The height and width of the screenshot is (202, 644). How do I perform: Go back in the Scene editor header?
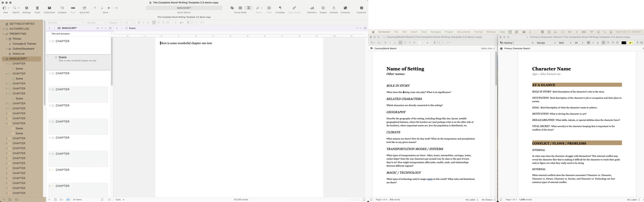117,28
